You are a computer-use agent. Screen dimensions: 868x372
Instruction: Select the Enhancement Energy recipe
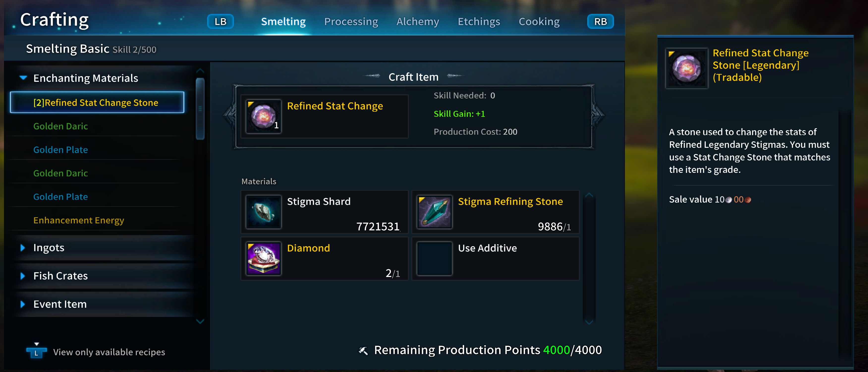pos(79,220)
